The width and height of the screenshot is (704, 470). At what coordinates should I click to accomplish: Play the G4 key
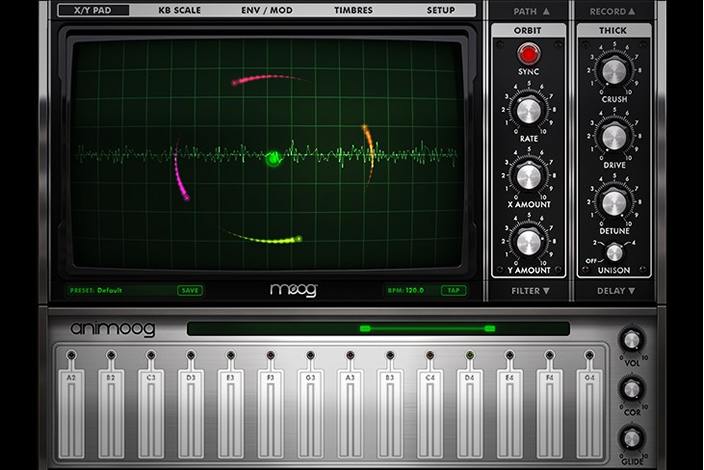point(589,413)
